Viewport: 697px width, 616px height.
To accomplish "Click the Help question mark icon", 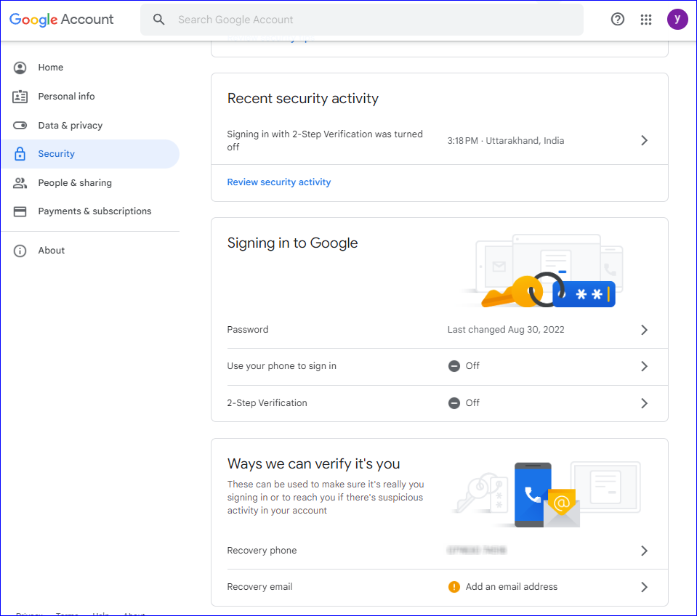I will click(617, 19).
